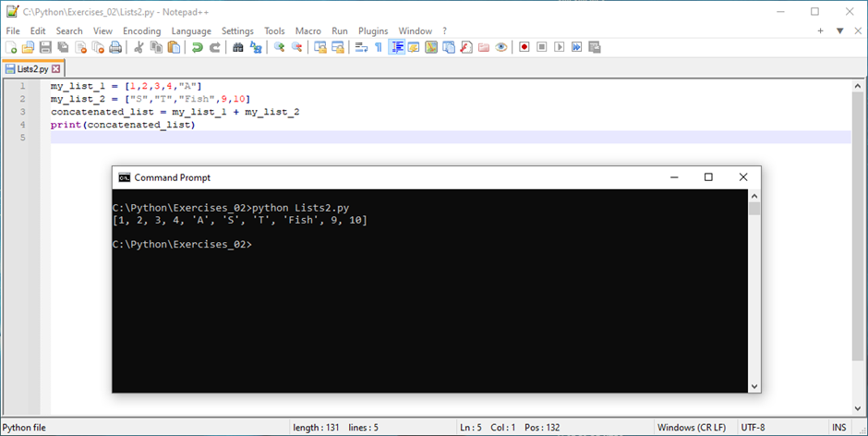Image resolution: width=868 pixels, height=436 pixels.
Task: Open the Run menu
Action: click(339, 31)
